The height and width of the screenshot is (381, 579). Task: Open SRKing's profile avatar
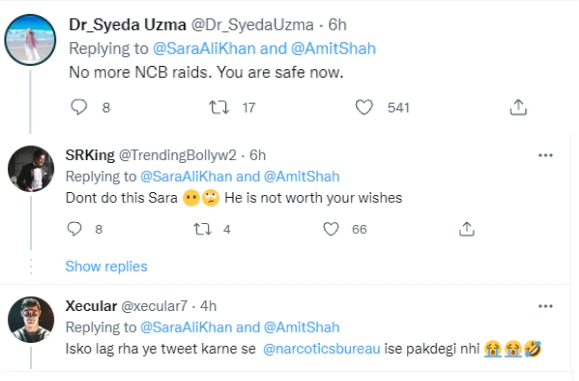(x=31, y=169)
